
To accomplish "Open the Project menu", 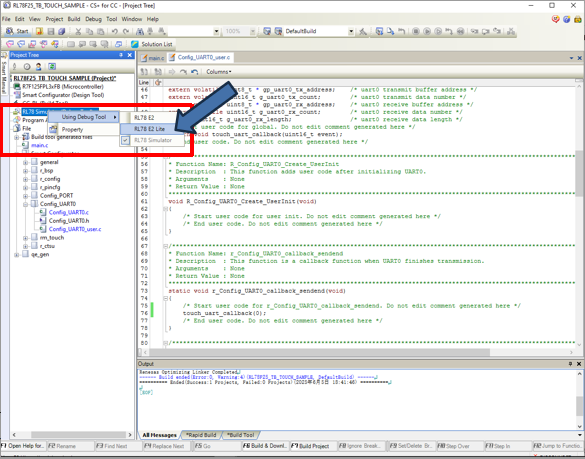I will point(54,19).
